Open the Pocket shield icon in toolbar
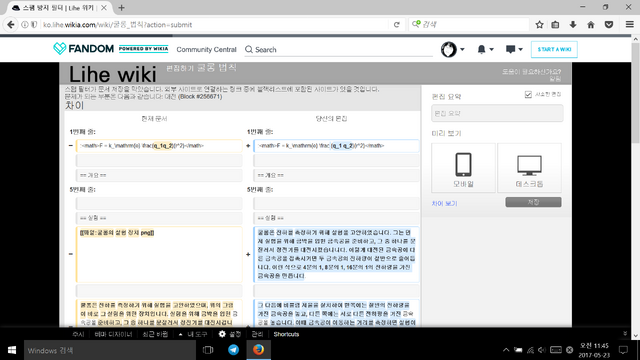This screenshot has height=360, width=640. pyautogui.click(x=609, y=24)
